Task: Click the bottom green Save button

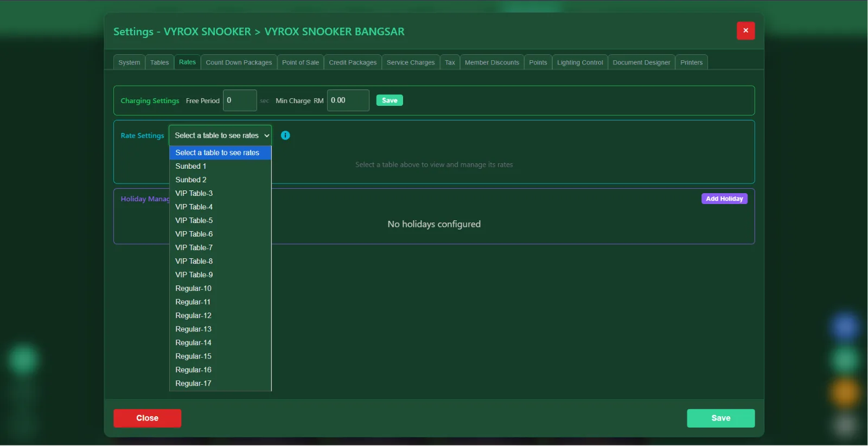Action: [720, 418]
